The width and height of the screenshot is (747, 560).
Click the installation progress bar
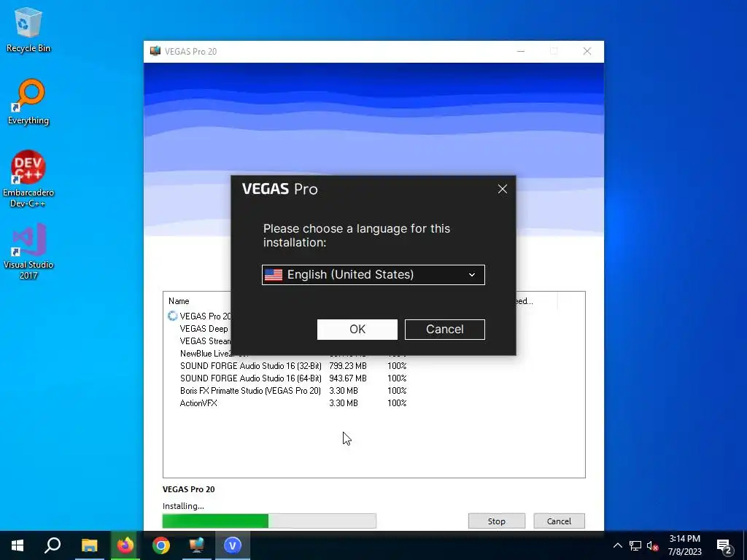269,521
